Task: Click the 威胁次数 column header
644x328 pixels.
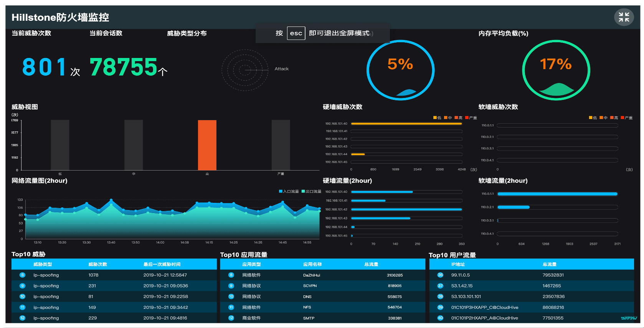Action: tap(97, 264)
